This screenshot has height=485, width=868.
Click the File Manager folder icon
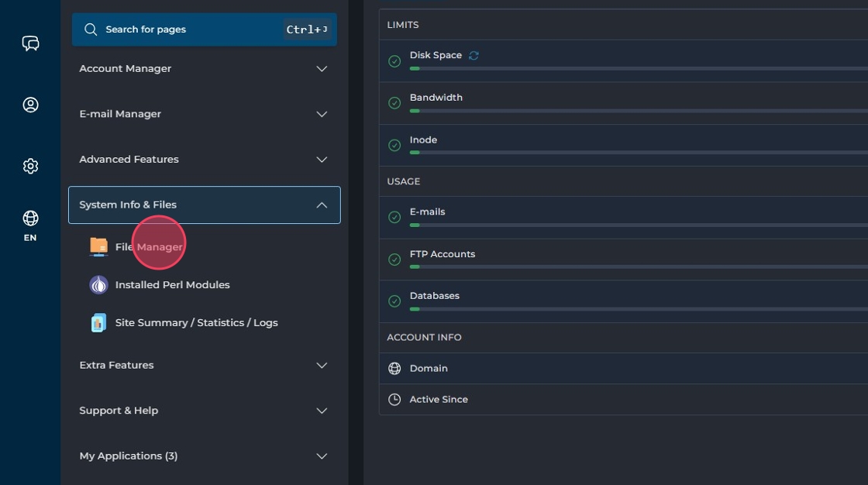pos(98,246)
